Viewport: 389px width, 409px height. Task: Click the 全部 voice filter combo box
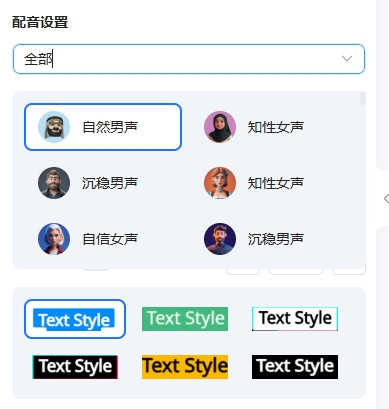[x=189, y=59]
